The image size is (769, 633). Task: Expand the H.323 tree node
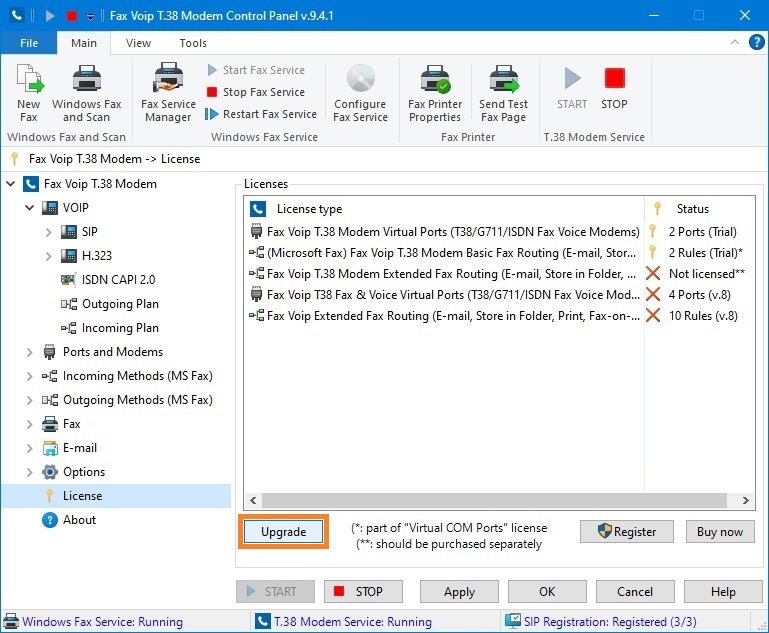click(49, 256)
